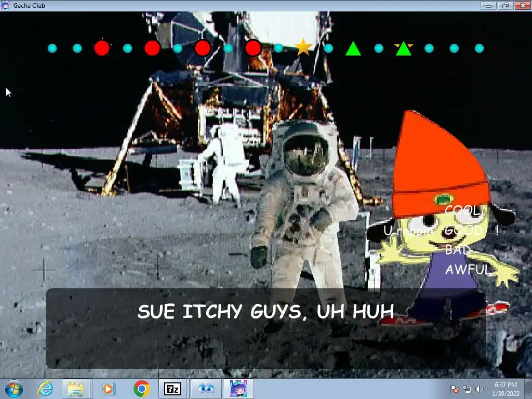Image resolution: width=532 pixels, height=399 pixels.
Task: Switch to the blue eyes app in the taskbar
Action: click(x=206, y=389)
